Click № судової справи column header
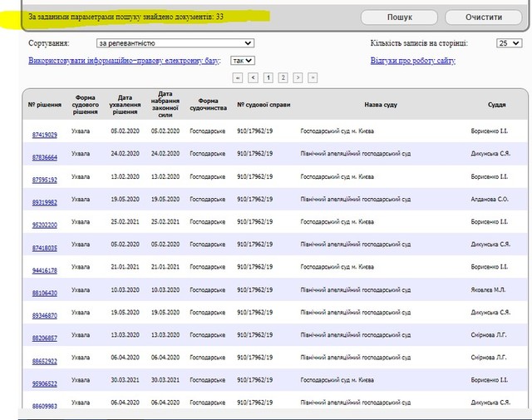The image size is (532, 420). point(264,105)
